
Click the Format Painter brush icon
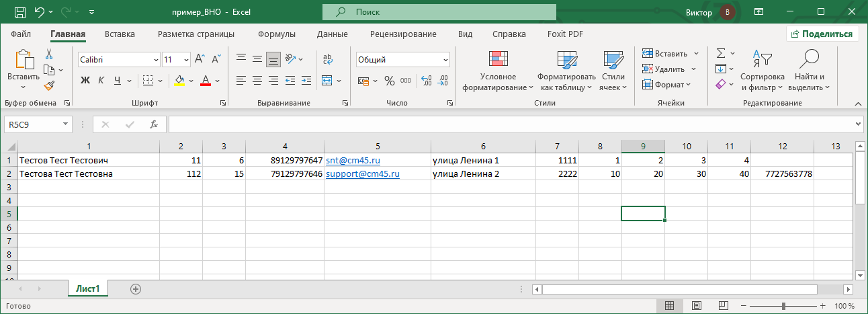tap(49, 85)
